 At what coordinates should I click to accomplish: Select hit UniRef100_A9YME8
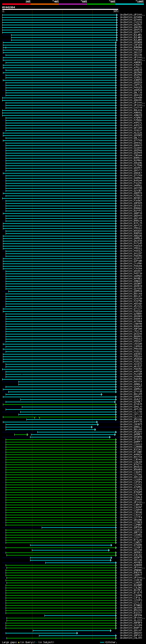click(x=131, y=562)
